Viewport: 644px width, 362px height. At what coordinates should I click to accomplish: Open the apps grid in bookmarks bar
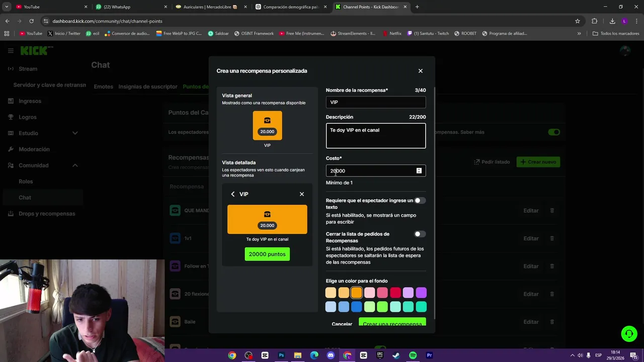pos(7,34)
